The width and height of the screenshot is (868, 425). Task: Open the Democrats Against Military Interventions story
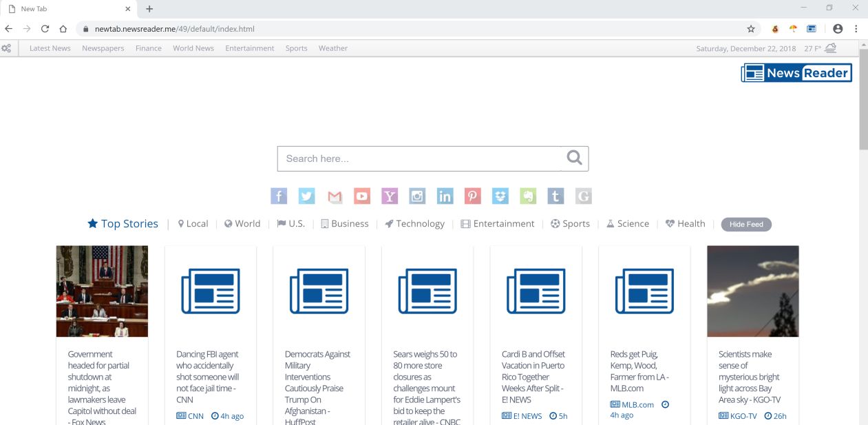(317, 388)
